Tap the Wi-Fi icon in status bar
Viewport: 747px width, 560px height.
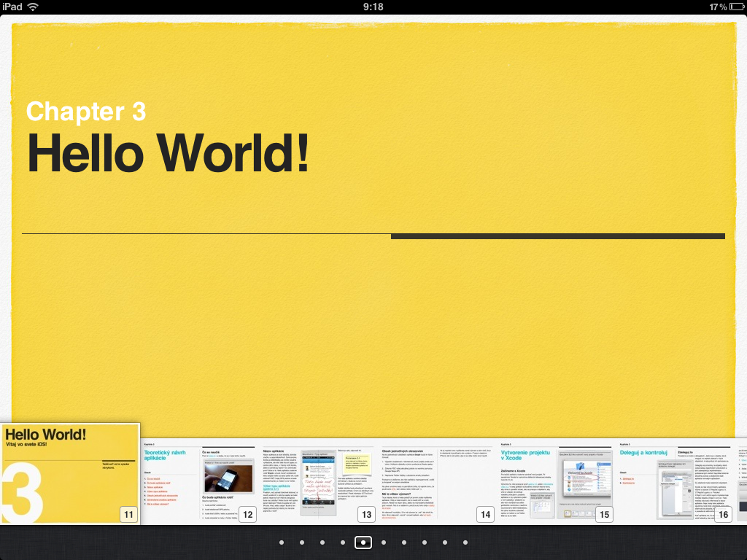[x=33, y=7]
